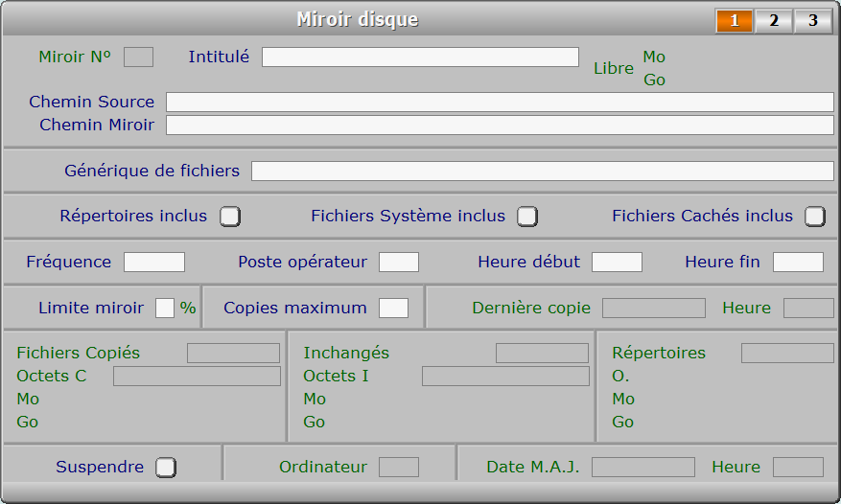Viewport: 841px width, 504px height.
Task: Click into the Chemin Source field
Action: pos(500,102)
